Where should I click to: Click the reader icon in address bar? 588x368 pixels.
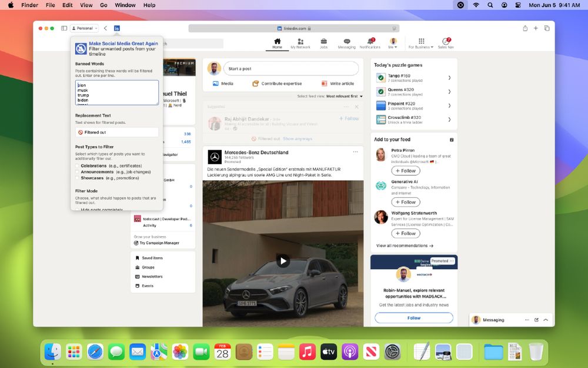click(x=394, y=28)
